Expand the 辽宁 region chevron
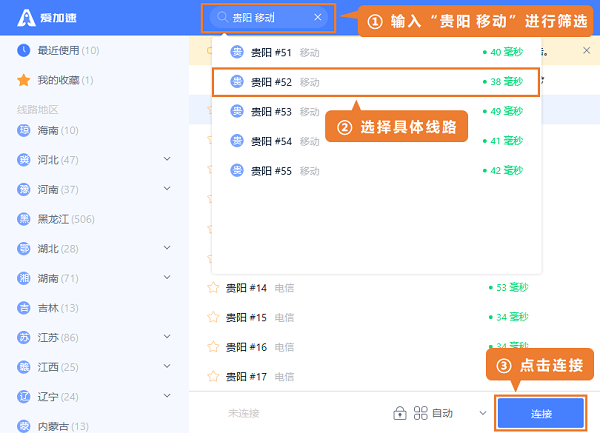This screenshot has height=433, width=600. coord(167,396)
